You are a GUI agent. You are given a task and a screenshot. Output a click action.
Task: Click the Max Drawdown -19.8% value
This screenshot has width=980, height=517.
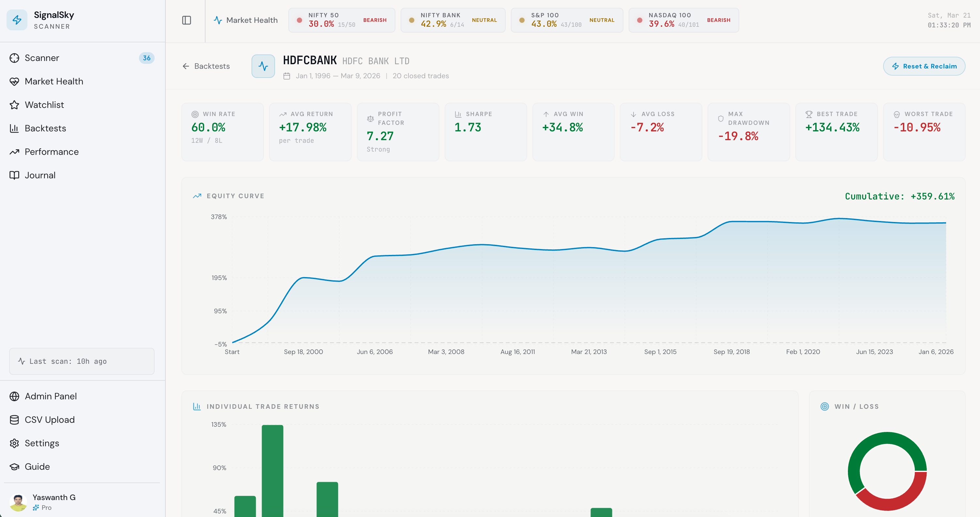(738, 136)
